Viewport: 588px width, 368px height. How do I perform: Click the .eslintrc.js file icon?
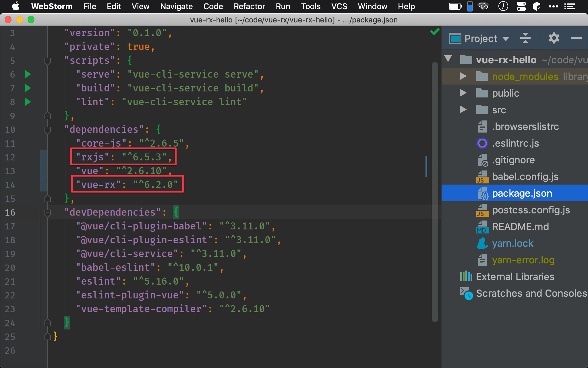click(482, 143)
